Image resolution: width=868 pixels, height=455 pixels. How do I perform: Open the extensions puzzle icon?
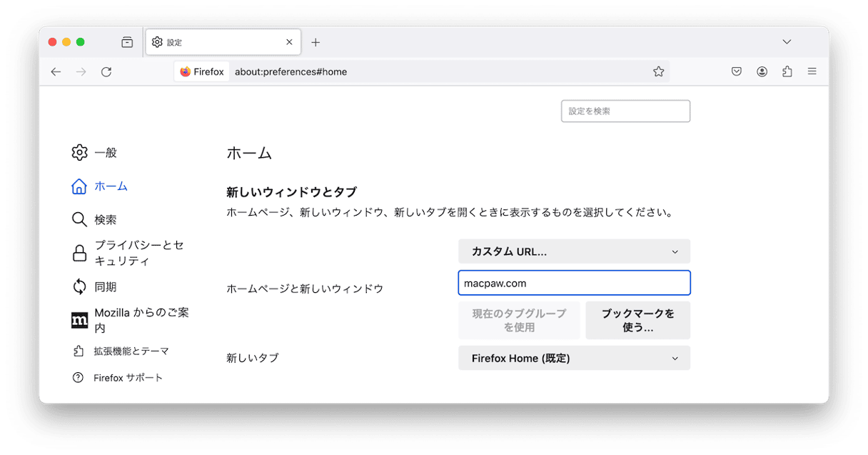[x=787, y=71]
